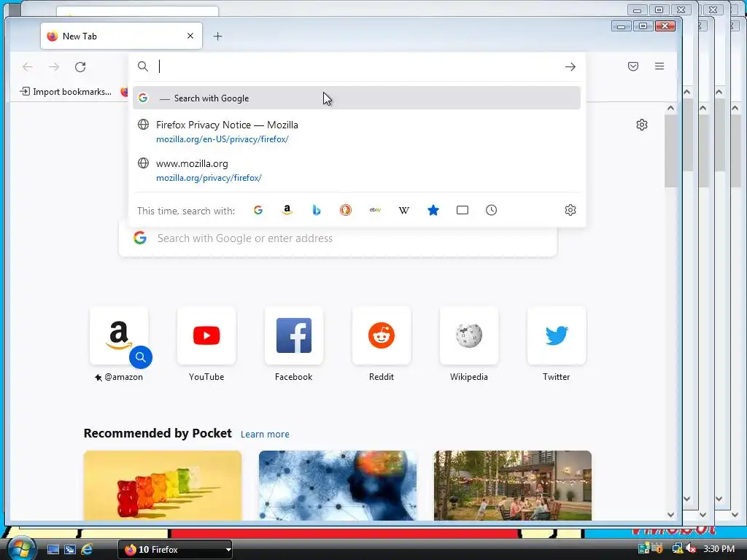Click Show Desktop in quick launch
The image size is (747, 560).
coord(53,550)
